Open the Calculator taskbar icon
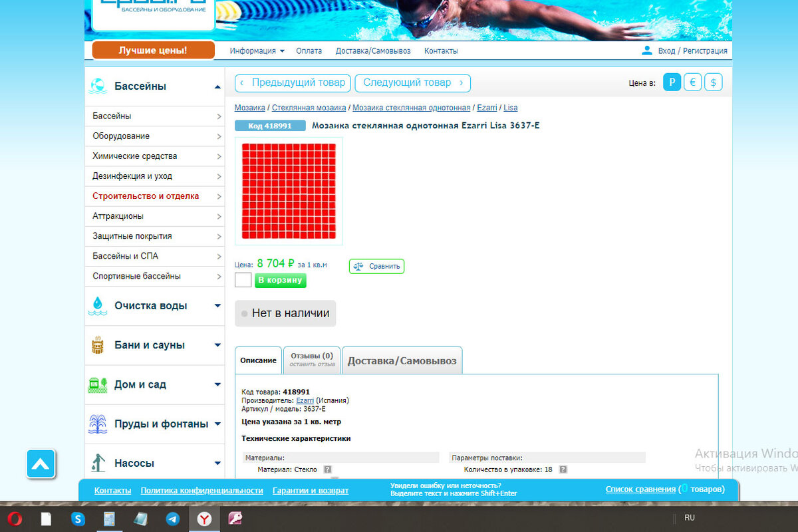 (110, 519)
